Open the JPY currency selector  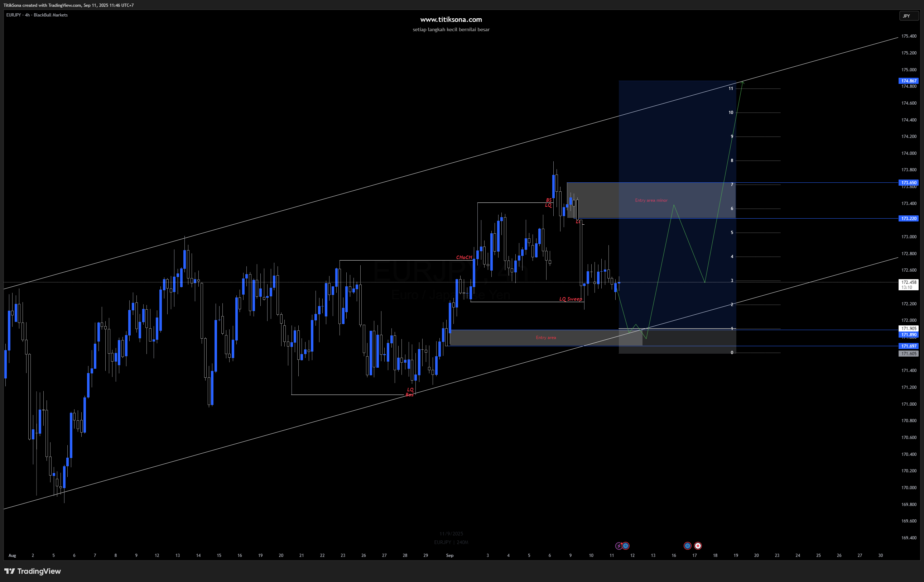[x=908, y=16]
